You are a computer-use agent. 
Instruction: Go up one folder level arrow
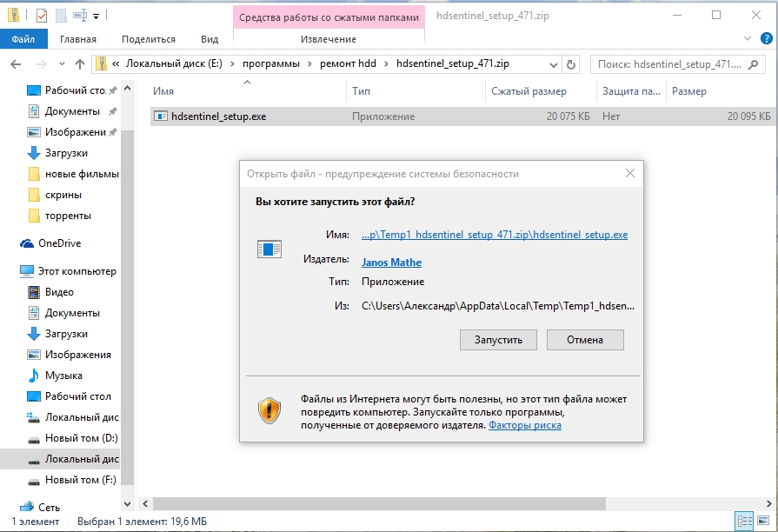point(80,64)
